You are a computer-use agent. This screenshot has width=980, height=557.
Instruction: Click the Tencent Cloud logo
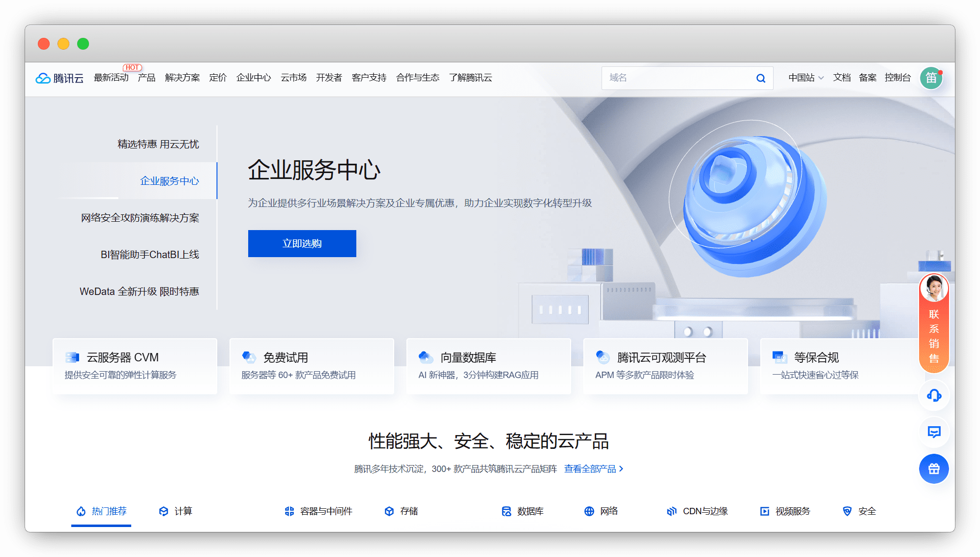click(x=59, y=78)
